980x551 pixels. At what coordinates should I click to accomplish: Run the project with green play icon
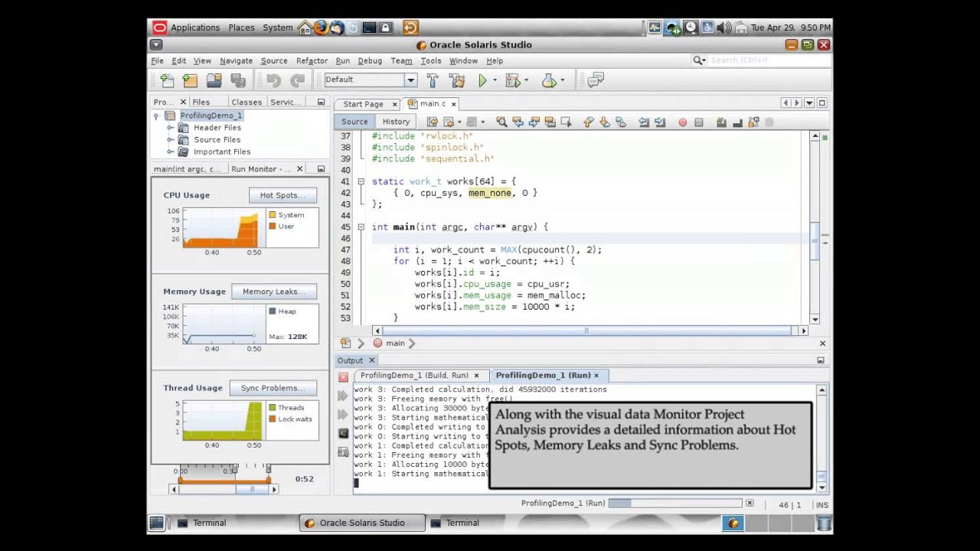tap(482, 80)
